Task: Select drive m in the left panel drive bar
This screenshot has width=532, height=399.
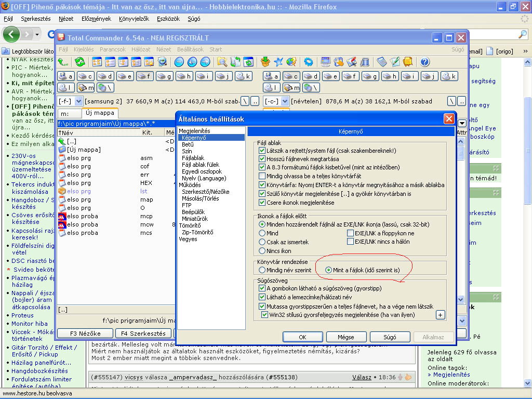Action: (86, 88)
